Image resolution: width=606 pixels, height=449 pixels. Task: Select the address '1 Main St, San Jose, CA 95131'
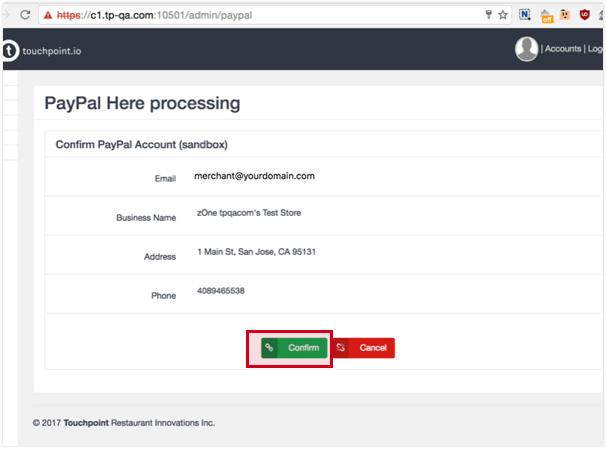257,252
